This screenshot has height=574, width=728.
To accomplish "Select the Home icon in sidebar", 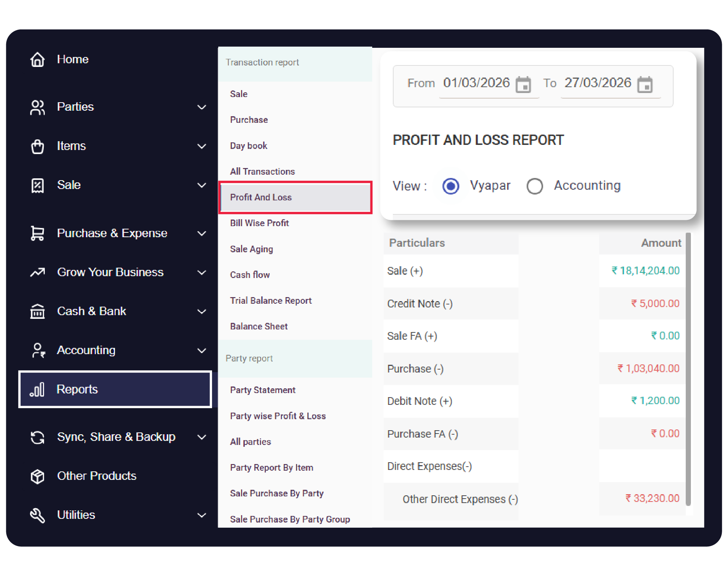I will click(x=38, y=59).
